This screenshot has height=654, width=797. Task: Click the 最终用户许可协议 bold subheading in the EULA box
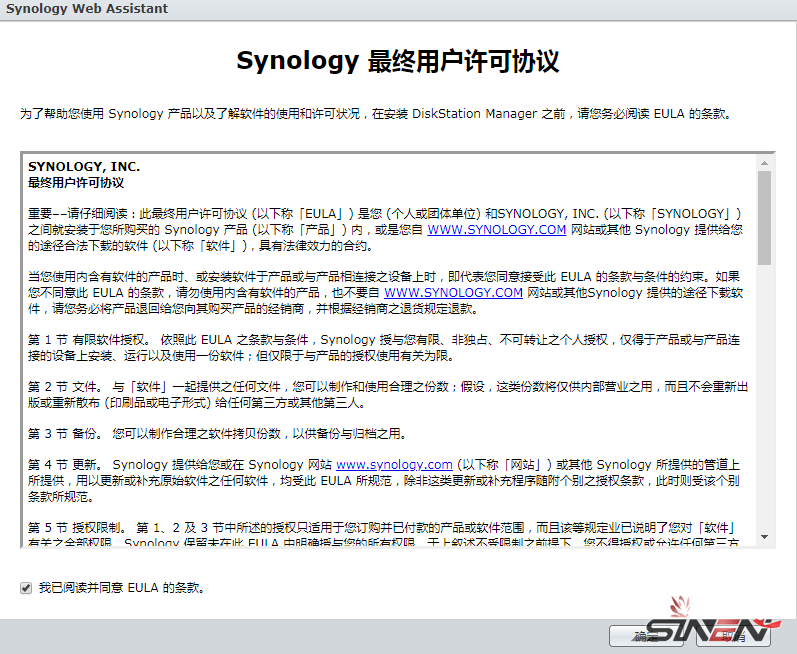pyautogui.click(x=76, y=183)
